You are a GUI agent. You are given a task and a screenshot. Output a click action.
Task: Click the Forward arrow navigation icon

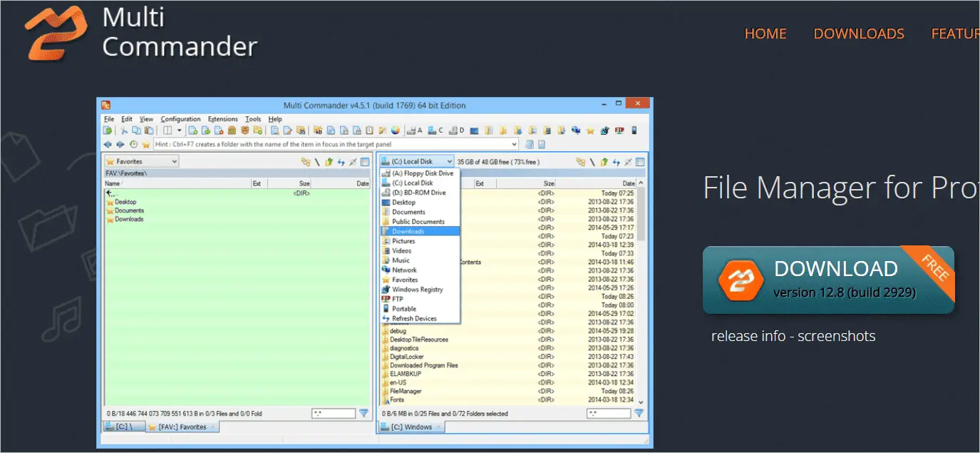120,144
